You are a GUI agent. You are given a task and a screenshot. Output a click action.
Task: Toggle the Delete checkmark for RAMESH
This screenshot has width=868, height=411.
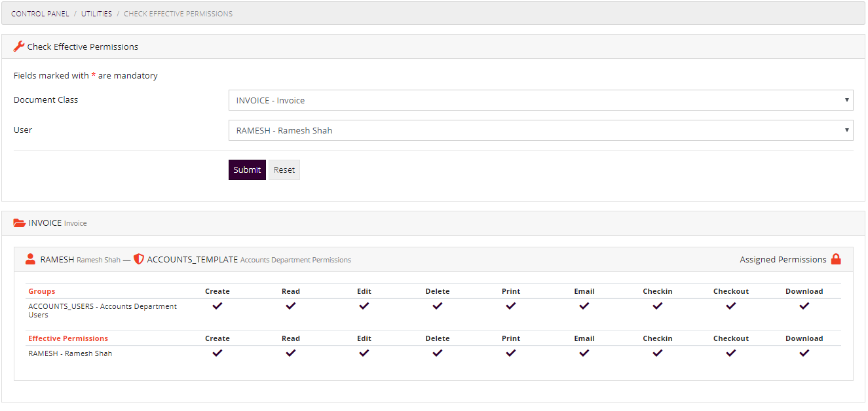pyautogui.click(x=437, y=353)
